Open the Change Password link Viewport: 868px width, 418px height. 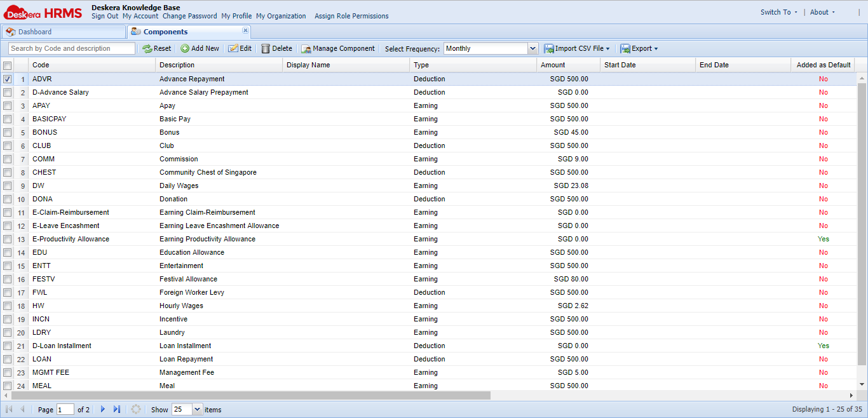(x=190, y=16)
